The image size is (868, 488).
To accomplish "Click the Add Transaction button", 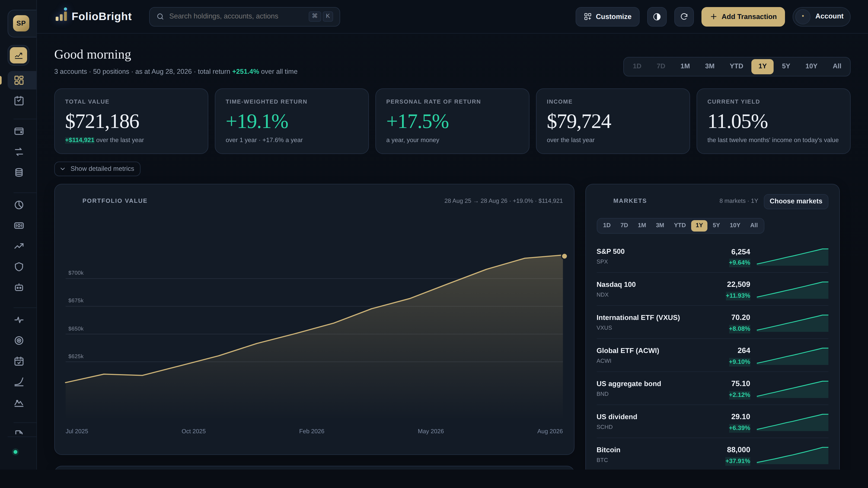I will click(743, 17).
